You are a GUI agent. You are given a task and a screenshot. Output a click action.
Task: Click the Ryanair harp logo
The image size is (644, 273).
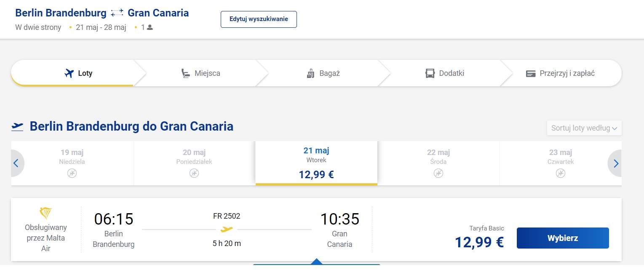pos(45,213)
